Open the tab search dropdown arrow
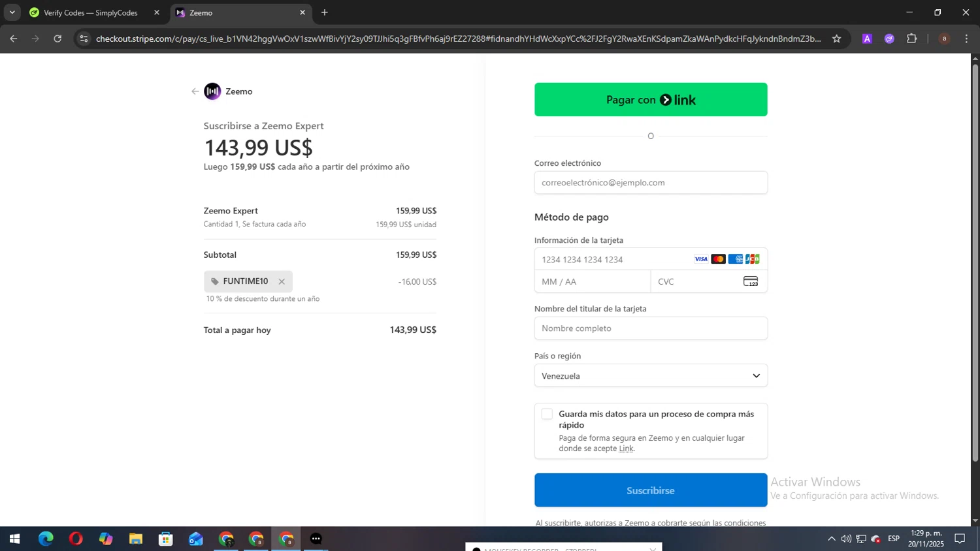This screenshot has width=980, height=551. (12, 12)
